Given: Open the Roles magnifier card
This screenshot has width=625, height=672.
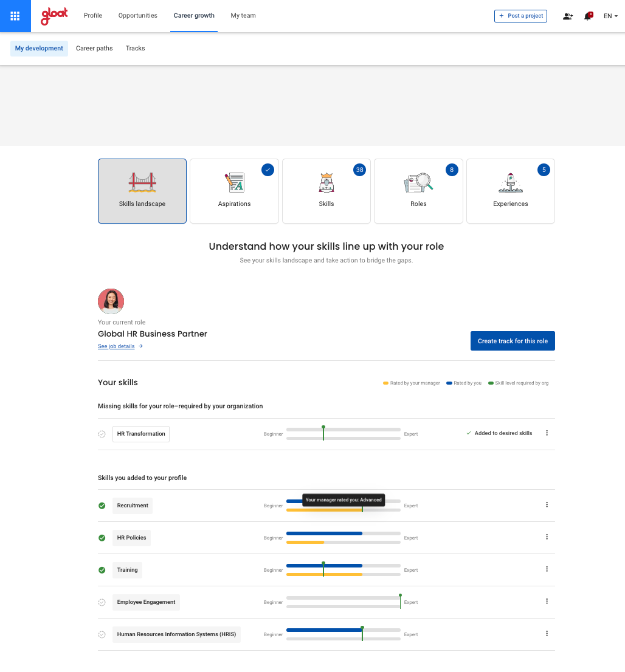Looking at the screenshot, I should pyautogui.click(x=418, y=191).
